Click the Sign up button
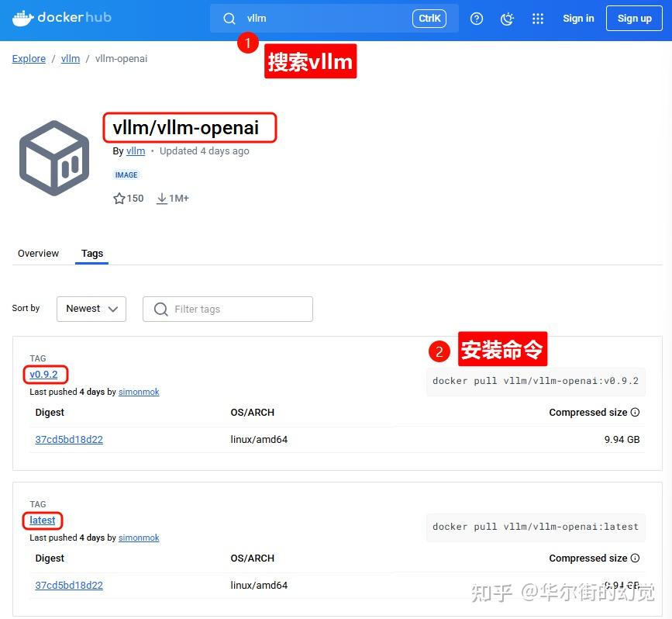 coord(634,18)
